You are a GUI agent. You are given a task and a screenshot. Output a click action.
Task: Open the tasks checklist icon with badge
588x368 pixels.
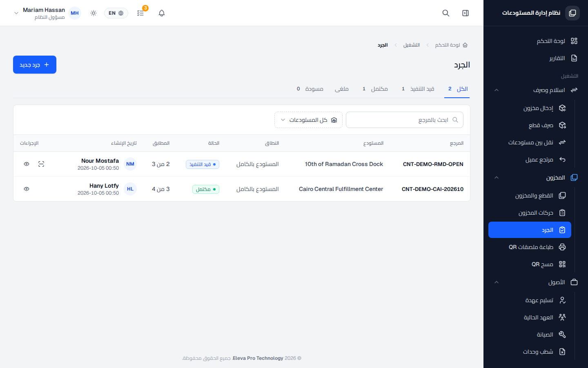[140, 13]
